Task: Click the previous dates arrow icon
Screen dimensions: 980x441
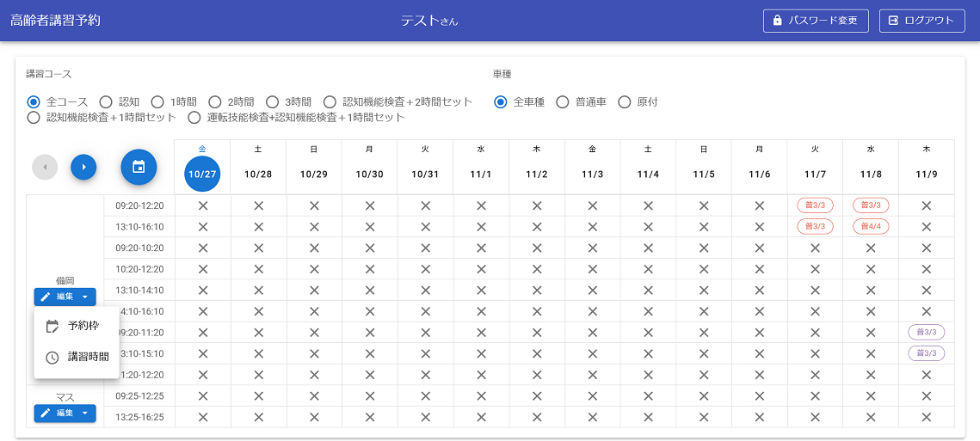Action: pos(45,167)
